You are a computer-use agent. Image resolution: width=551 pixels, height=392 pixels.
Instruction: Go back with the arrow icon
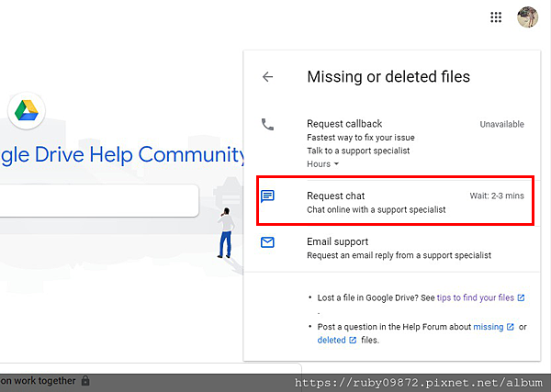coord(268,76)
